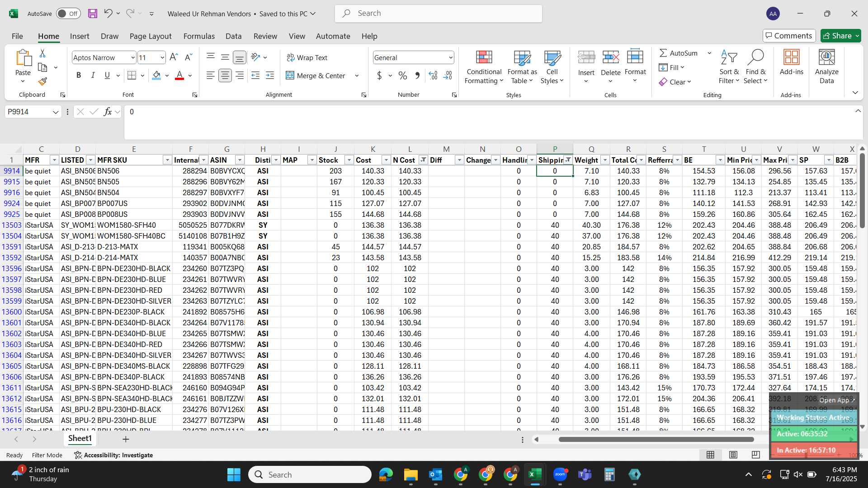The width and height of the screenshot is (868, 488).
Task: Click the Insert cells icon
Action: click(586, 57)
